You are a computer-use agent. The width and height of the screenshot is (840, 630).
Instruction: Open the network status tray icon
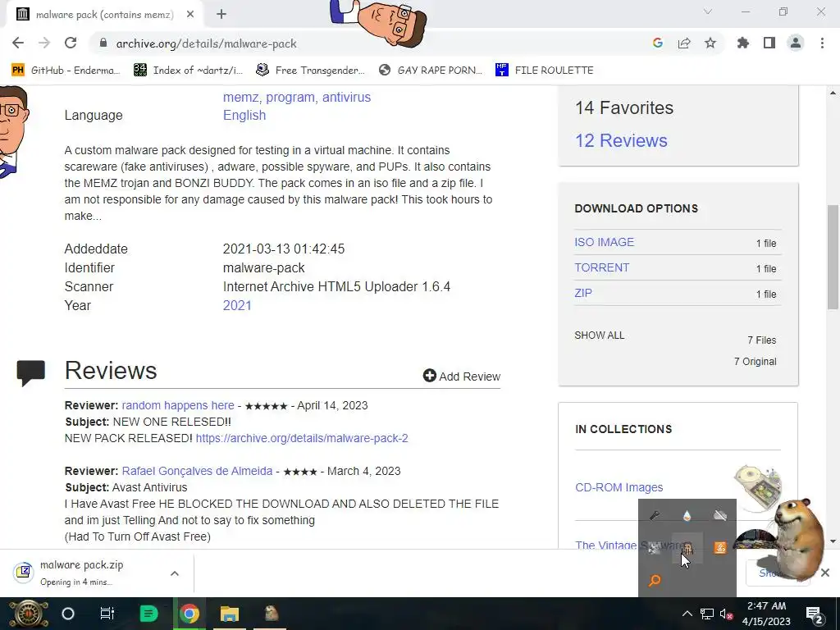click(706, 614)
